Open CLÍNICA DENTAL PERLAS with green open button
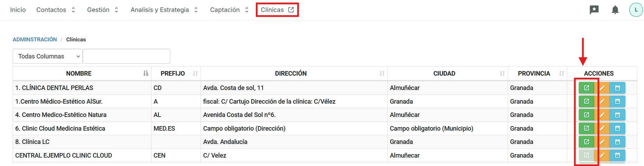644x166 pixels. tap(586, 88)
